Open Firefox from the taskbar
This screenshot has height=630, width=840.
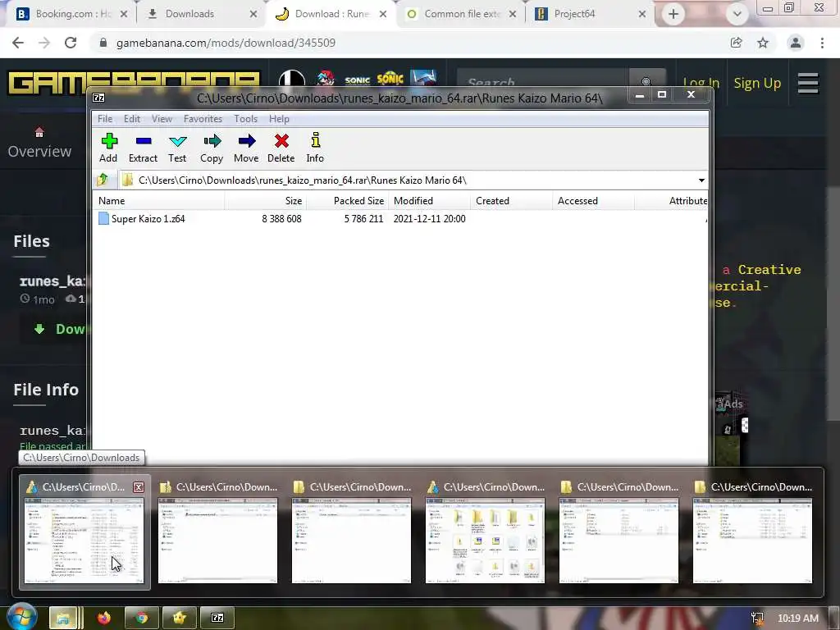[x=104, y=618]
